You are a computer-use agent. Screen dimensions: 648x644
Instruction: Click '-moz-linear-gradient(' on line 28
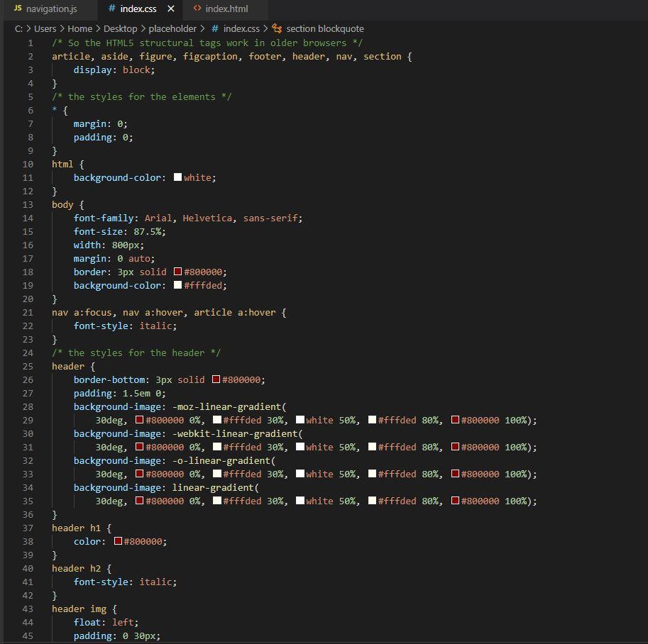[x=229, y=407]
